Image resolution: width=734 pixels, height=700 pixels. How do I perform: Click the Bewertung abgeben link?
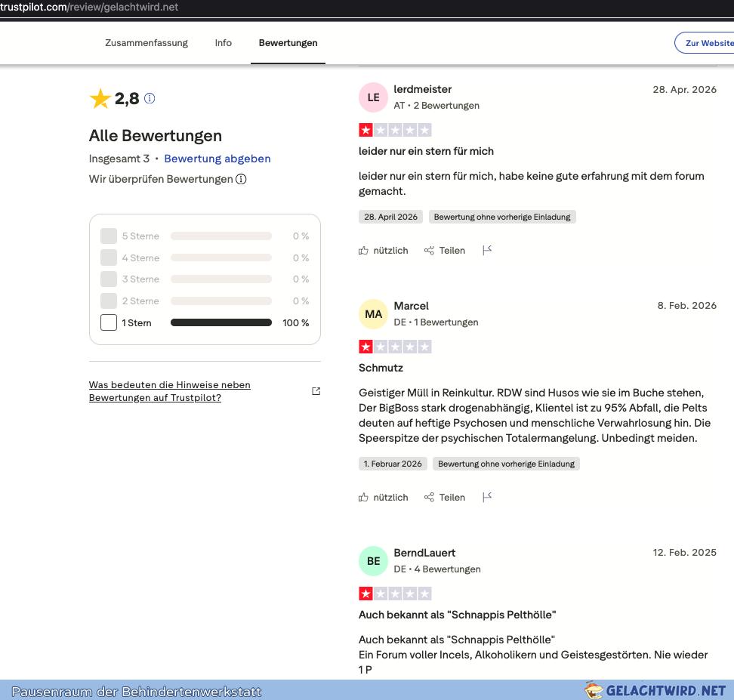(217, 159)
